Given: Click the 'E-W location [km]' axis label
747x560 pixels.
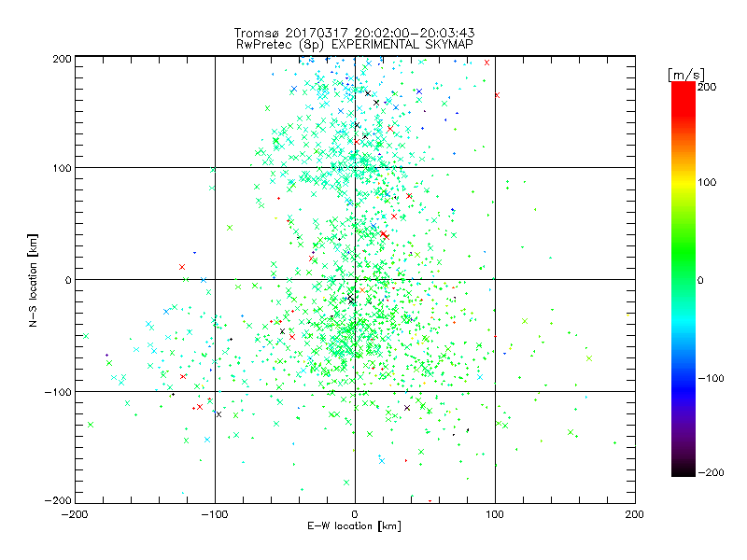Looking at the screenshot, I should 354,526.
